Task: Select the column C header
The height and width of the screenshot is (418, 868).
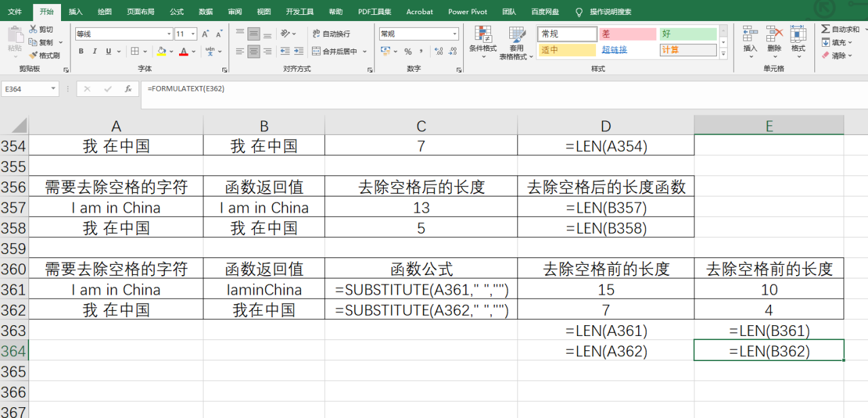Action: 421,125
